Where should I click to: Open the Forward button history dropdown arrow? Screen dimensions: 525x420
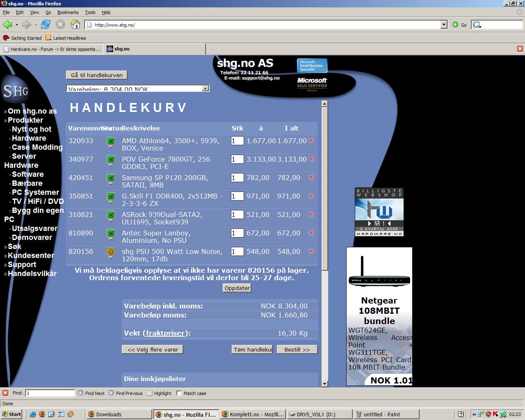pyautogui.click(x=36, y=25)
